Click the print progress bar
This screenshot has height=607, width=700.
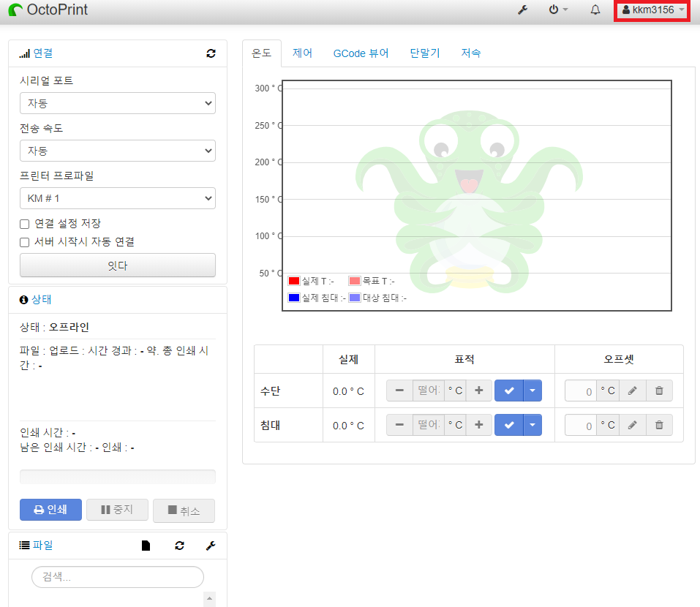coord(118,477)
